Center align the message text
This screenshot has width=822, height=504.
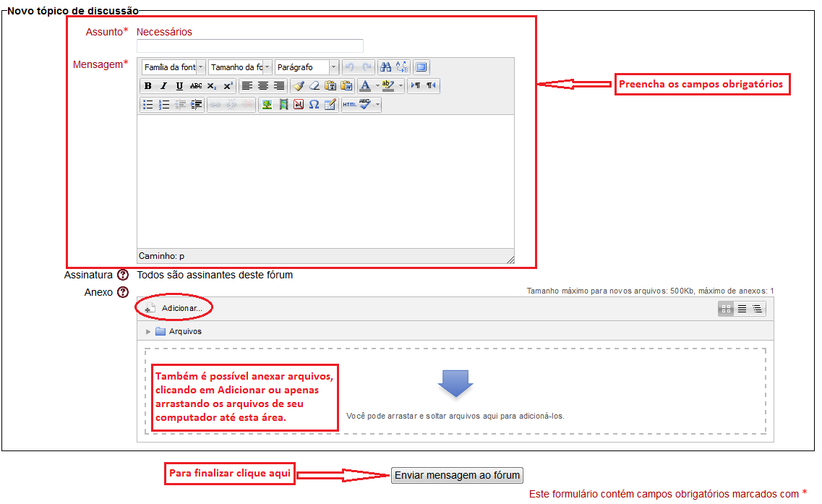[263, 86]
